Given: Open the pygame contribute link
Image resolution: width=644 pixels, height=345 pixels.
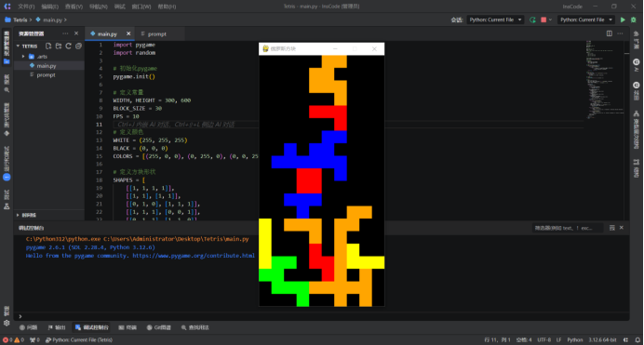Looking at the screenshot, I should tap(194, 256).
